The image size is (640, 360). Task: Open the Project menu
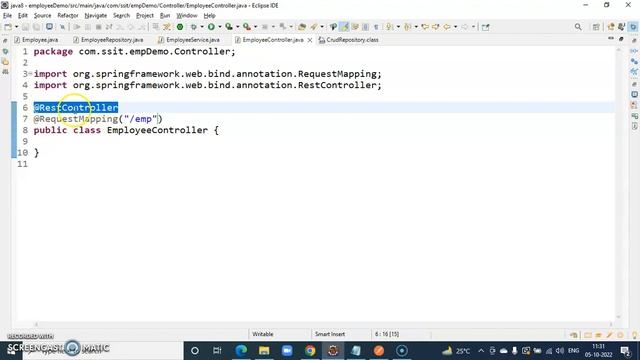point(144,16)
